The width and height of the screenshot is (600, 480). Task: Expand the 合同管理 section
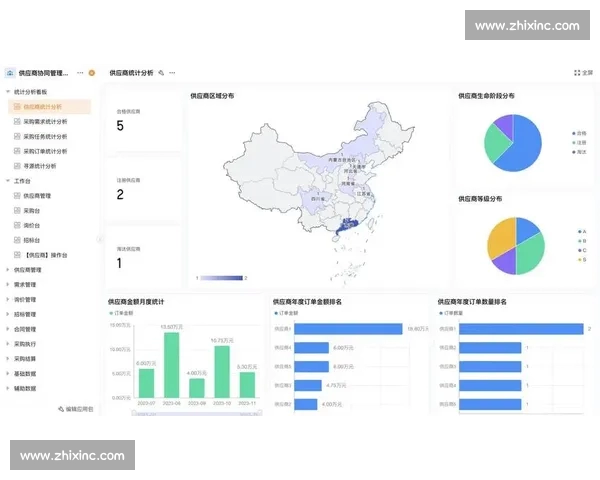pyautogui.click(x=8, y=329)
